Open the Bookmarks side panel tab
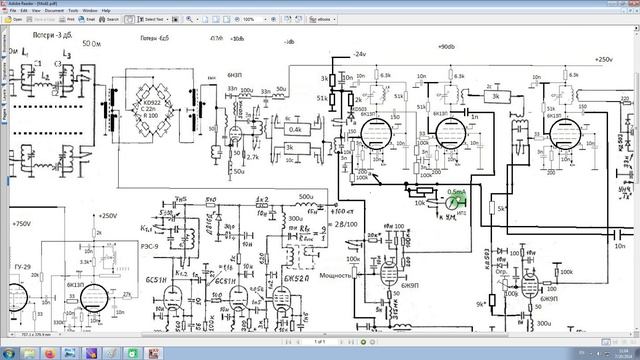The image size is (640, 360). point(4,43)
